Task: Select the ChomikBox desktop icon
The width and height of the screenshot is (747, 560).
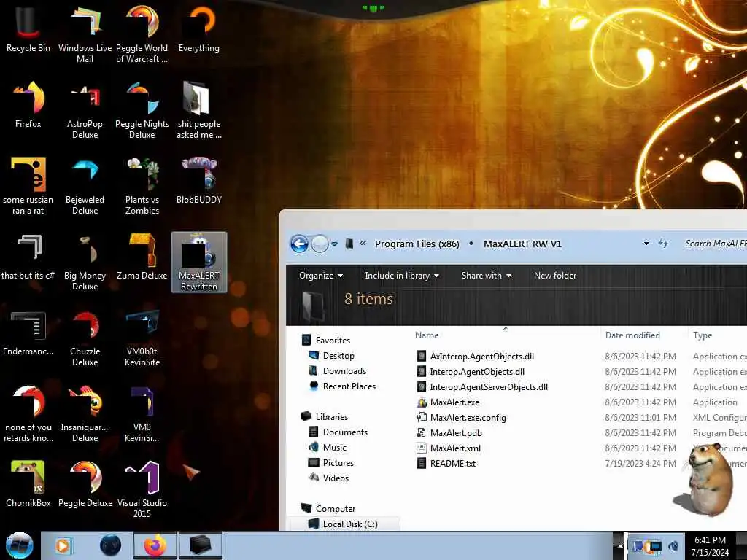Action: tap(28, 483)
